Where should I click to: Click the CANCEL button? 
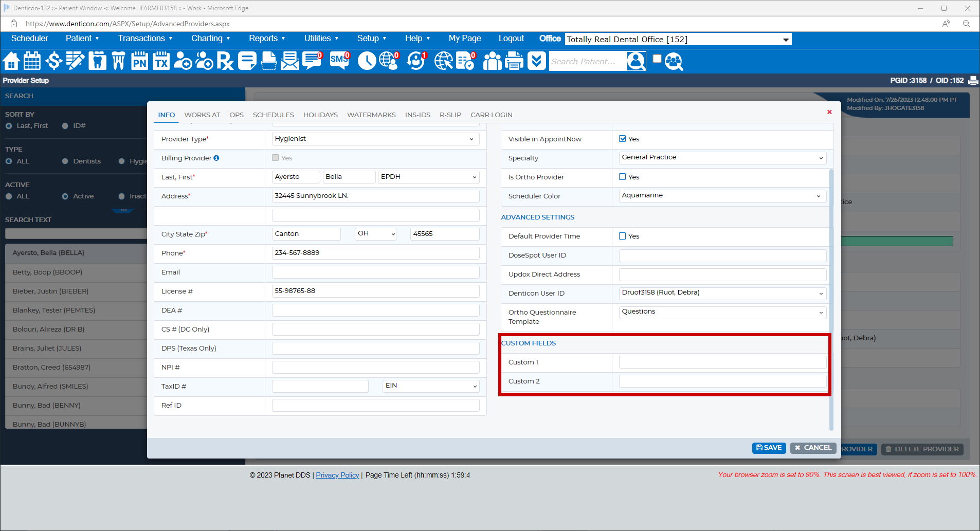813,448
